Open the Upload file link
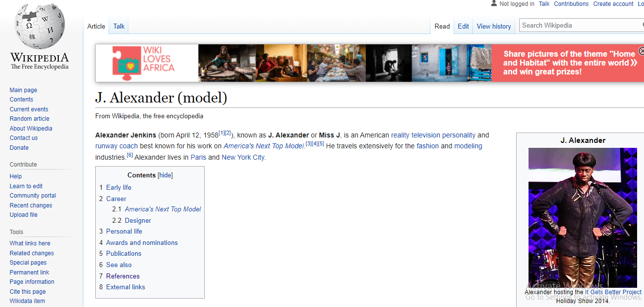Viewport: 644px width, 307px height. tap(24, 215)
